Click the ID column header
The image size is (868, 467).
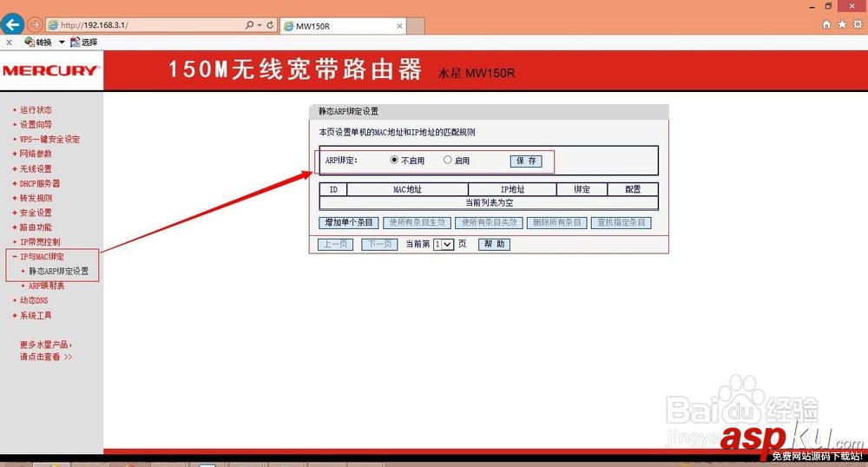pos(333,189)
